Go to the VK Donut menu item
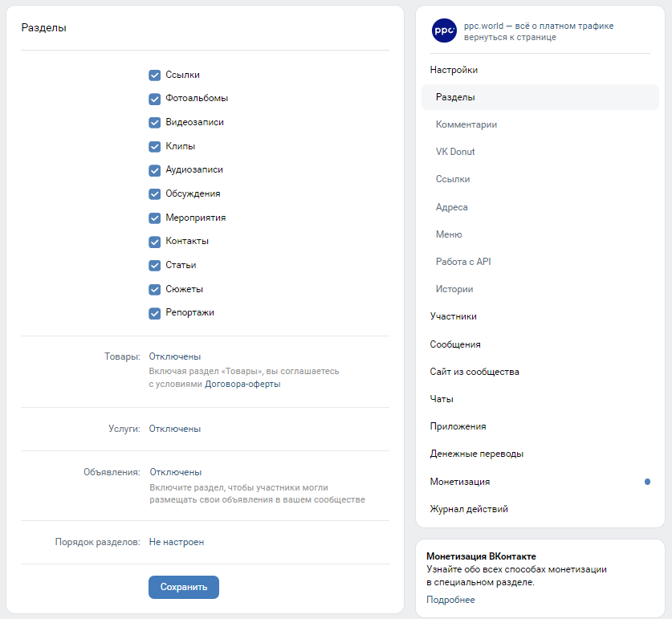Viewport: 672px width, 619px height. click(x=455, y=152)
